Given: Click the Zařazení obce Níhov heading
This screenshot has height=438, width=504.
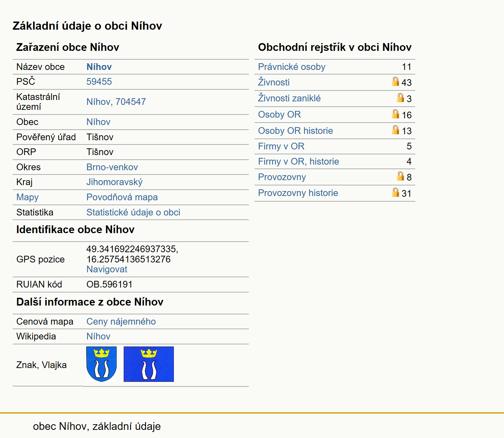Looking at the screenshot, I should pyautogui.click(x=68, y=47).
